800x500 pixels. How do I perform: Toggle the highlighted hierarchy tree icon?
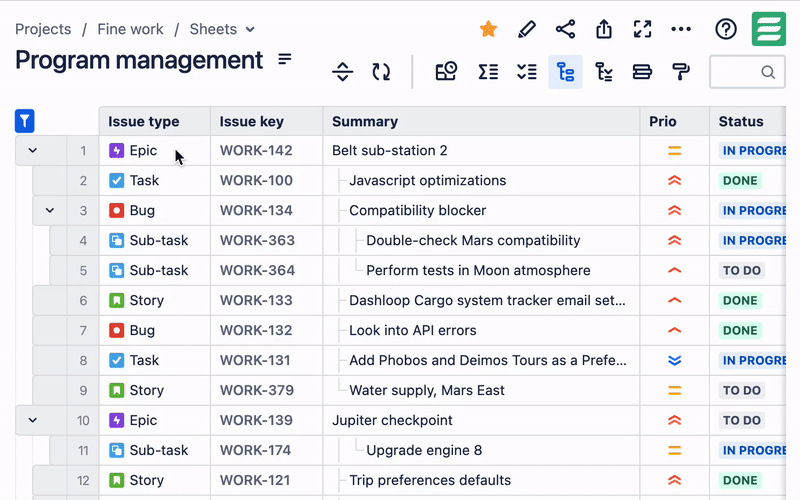565,72
